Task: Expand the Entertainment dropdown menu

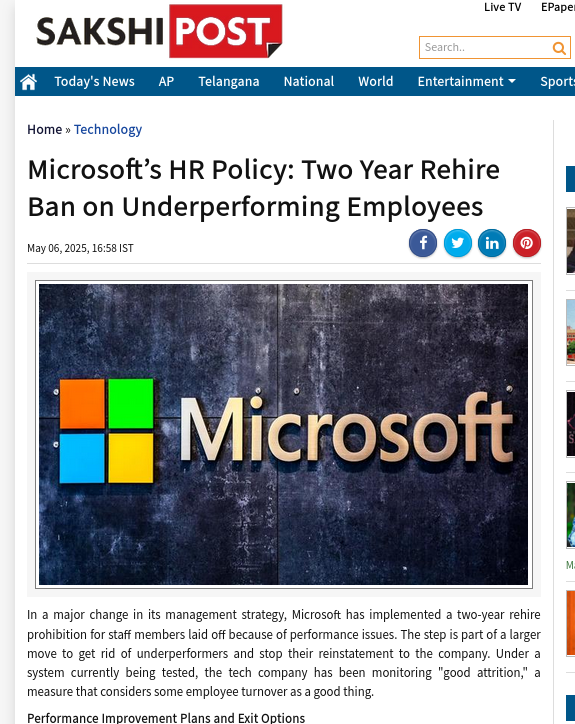Action: click(x=466, y=82)
